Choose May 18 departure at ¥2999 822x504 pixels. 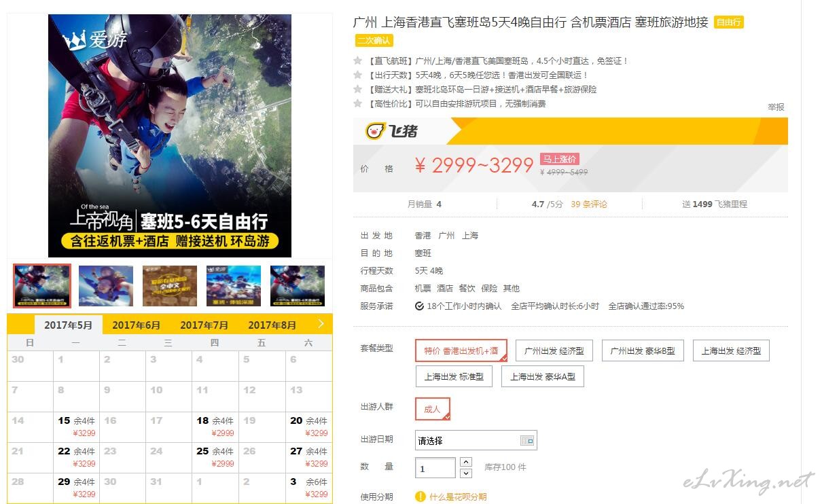(x=215, y=427)
